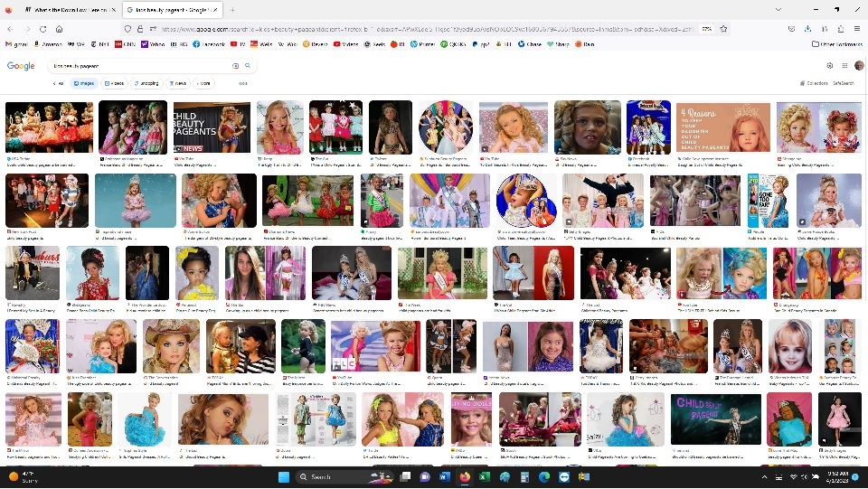The width and height of the screenshot is (868, 489).
Task: Open the Google account profile avatar
Action: [x=859, y=66]
